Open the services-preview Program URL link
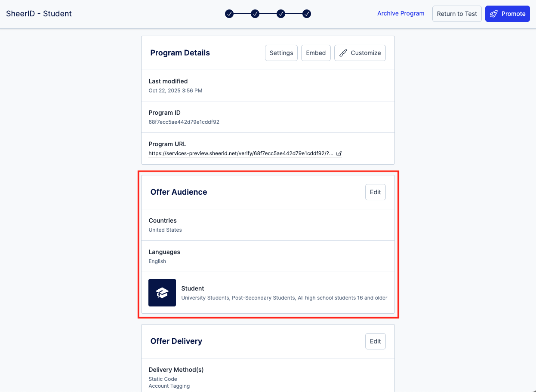 pos(241,153)
